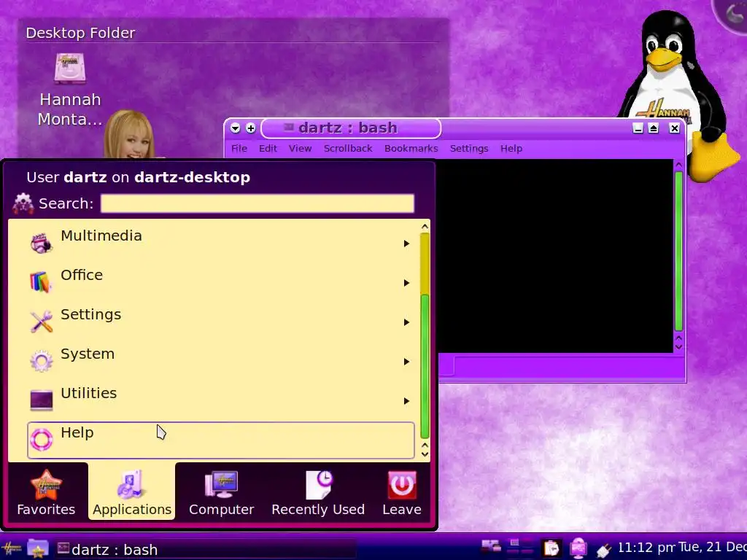Click the Office books icon

(x=42, y=282)
